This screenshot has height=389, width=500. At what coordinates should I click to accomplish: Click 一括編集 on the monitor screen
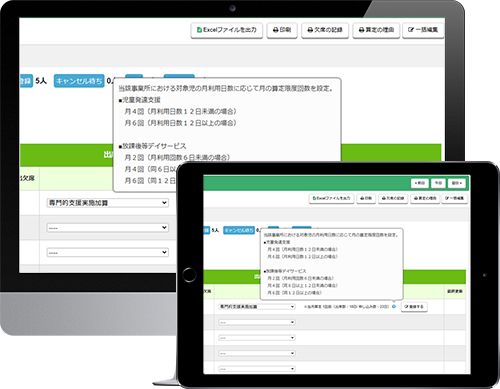[423, 30]
